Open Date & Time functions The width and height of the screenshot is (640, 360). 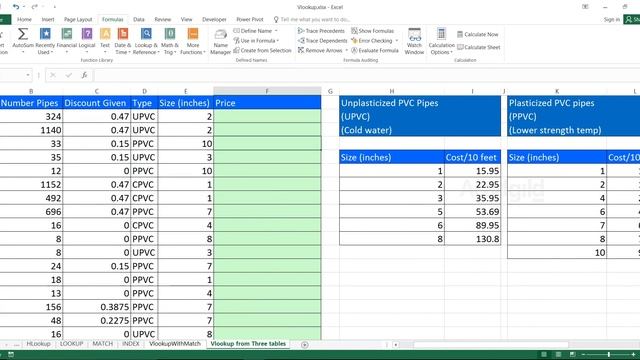point(122,41)
